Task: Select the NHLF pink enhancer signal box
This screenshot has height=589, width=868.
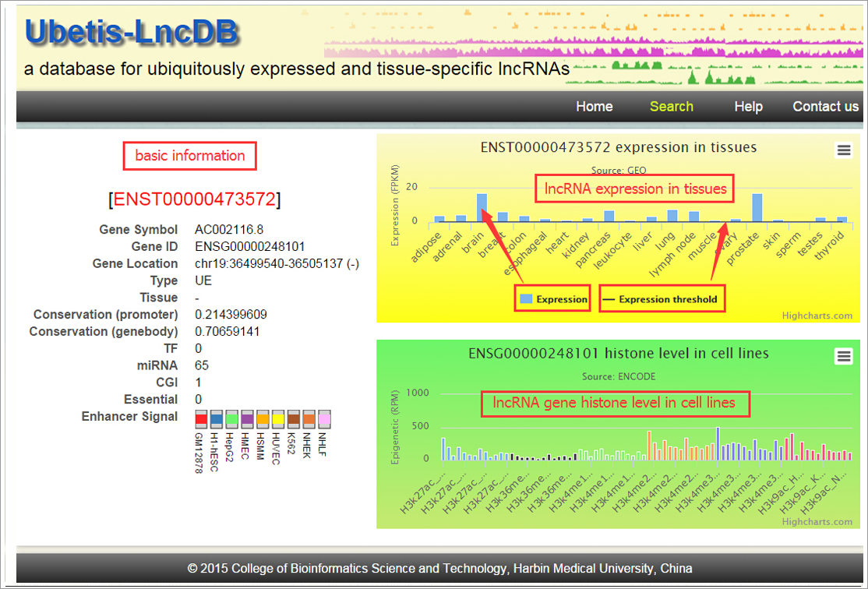Action: [x=324, y=418]
